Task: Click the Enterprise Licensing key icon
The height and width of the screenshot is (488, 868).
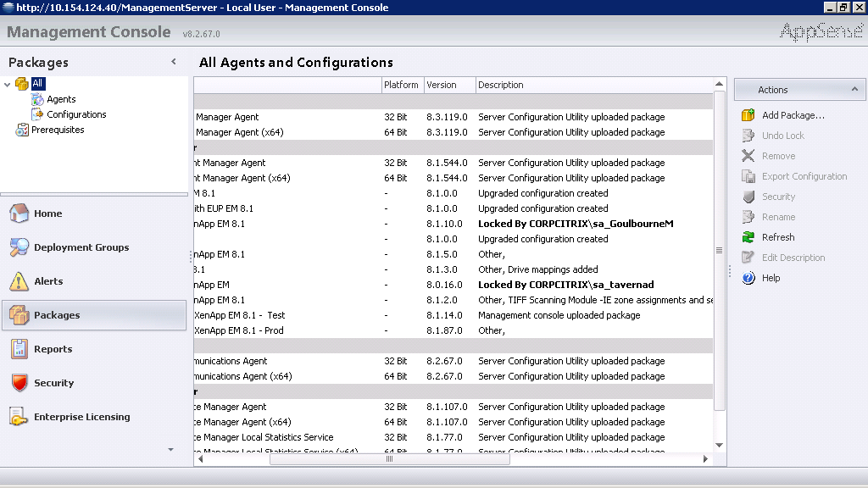Action: 19,417
